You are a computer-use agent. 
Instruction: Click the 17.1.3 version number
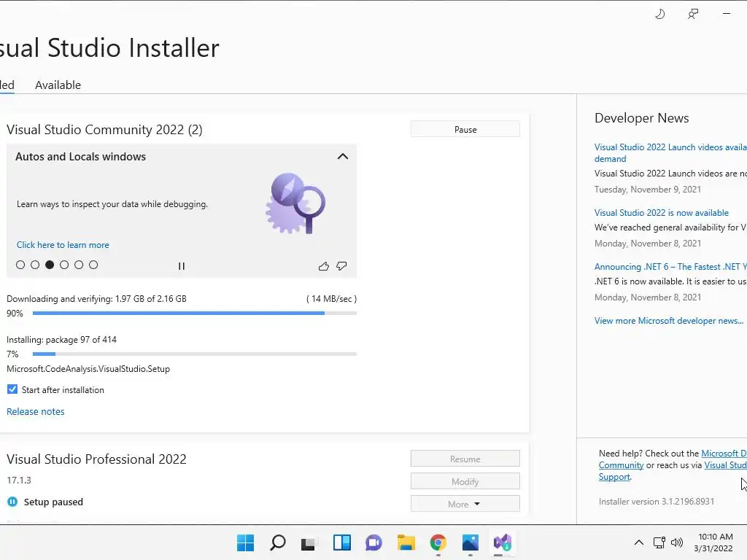pyautogui.click(x=19, y=480)
